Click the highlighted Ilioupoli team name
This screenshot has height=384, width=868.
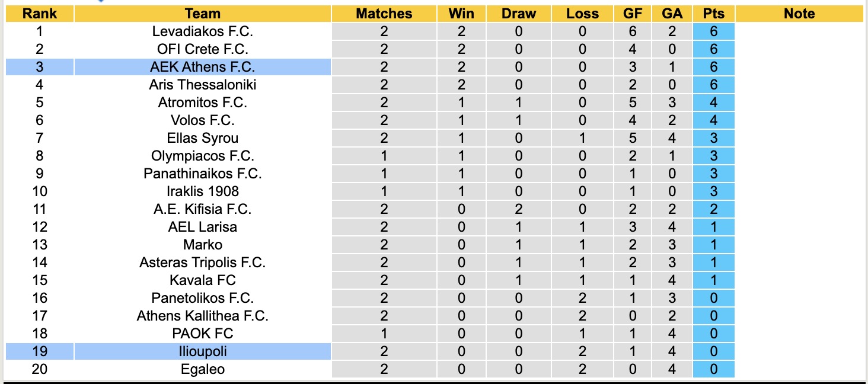[202, 351]
